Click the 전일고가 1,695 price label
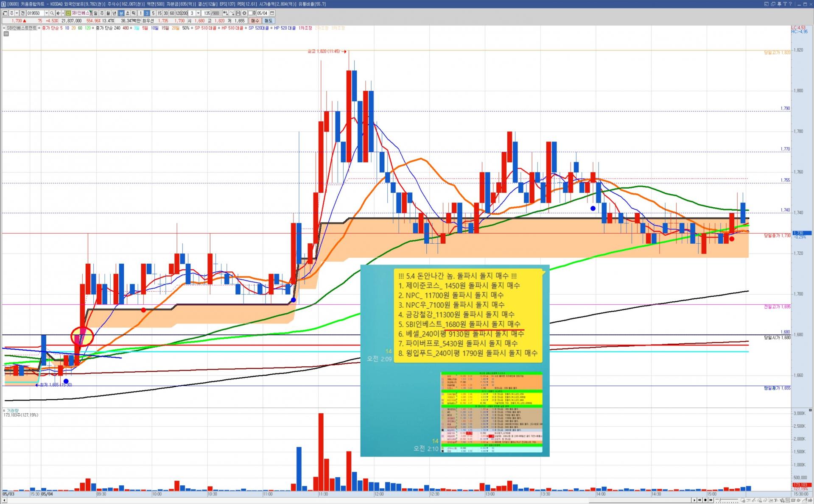This screenshot has height=504, width=814. [777, 306]
